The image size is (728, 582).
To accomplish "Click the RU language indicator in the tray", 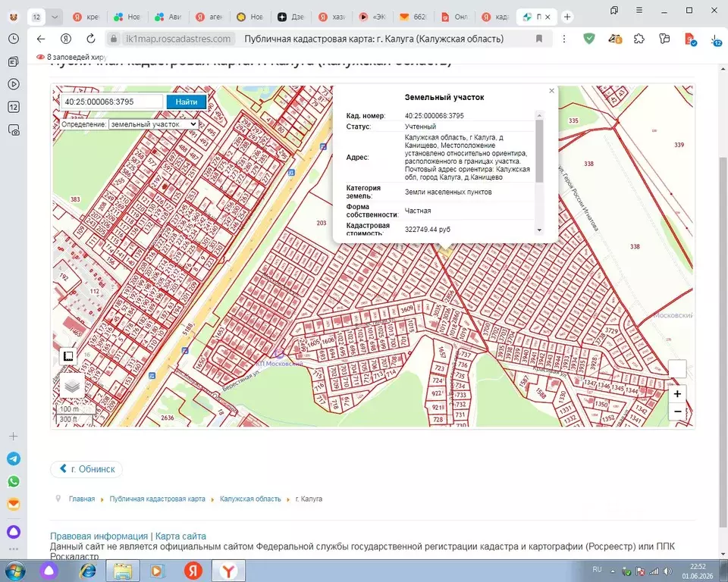I will click(x=597, y=569).
